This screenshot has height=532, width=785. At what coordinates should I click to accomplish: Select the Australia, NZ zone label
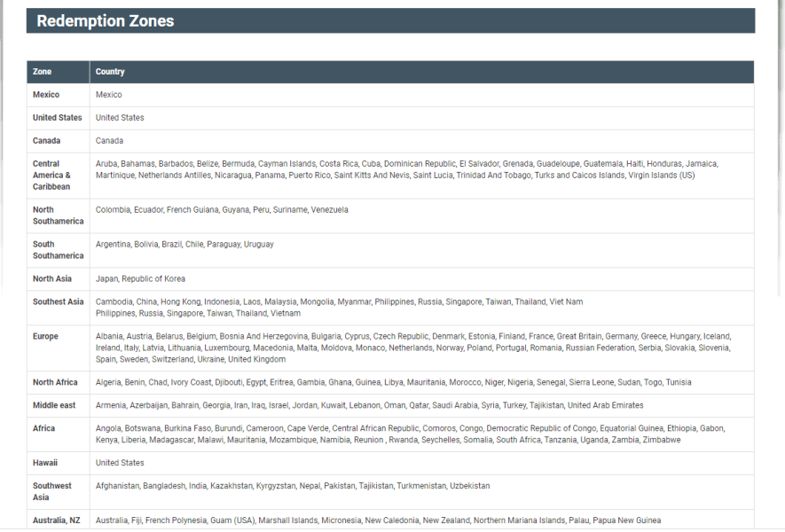57,520
